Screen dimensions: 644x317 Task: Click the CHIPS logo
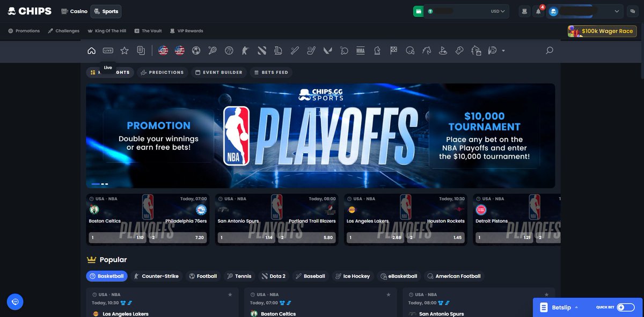tap(30, 11)
